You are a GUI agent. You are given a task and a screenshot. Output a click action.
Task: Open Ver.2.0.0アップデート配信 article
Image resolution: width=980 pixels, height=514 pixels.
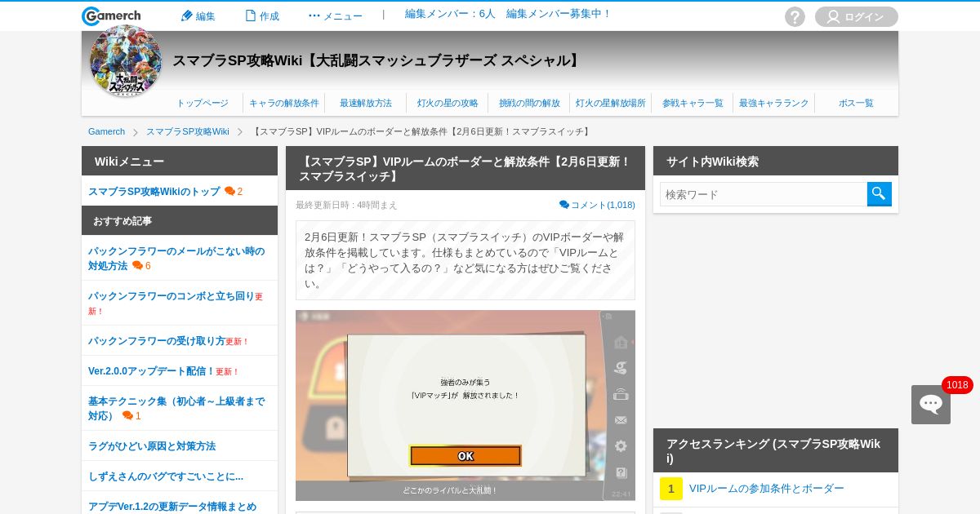tap(151, 371)
